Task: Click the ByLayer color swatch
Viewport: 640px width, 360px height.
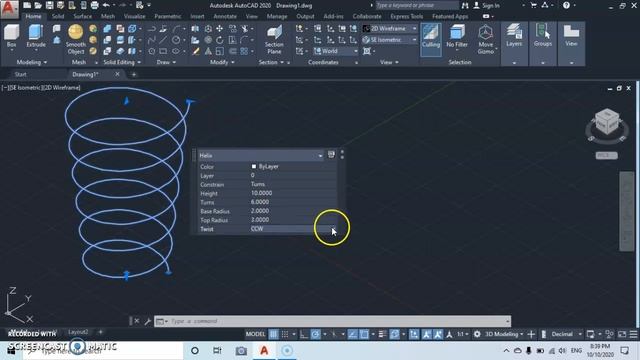Action: pos(254,167)
